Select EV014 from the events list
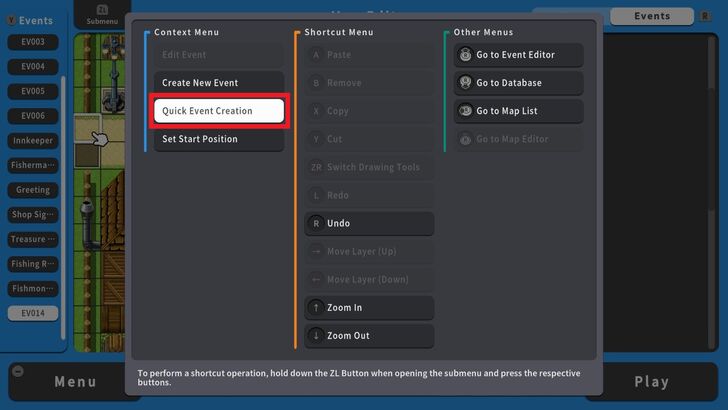 click(x=32, y=313)
